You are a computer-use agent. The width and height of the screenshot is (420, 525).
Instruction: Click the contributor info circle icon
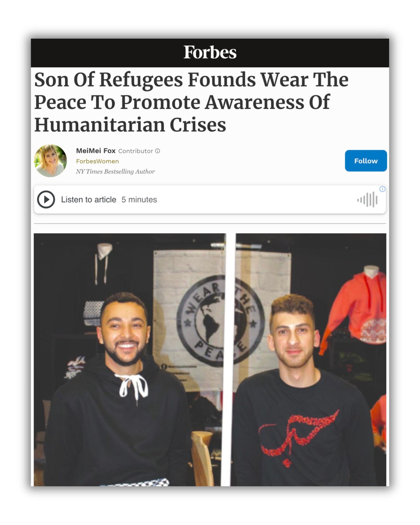pos(158,151)
